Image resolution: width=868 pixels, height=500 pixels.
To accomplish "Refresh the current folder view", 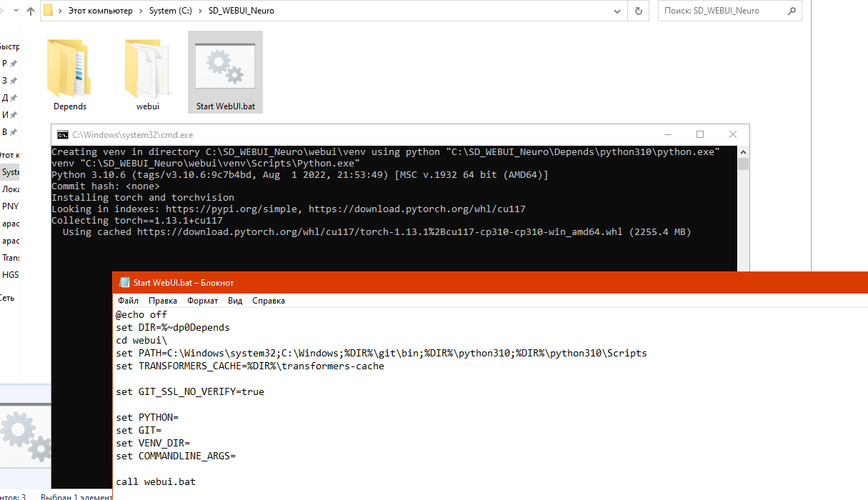I will (x=638, y=11).
